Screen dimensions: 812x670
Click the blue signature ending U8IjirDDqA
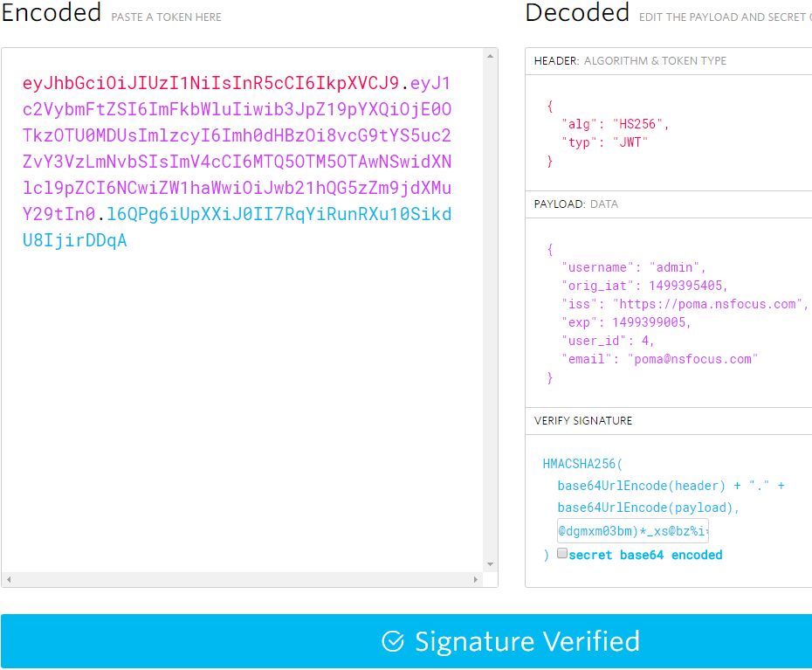[74, 240]
